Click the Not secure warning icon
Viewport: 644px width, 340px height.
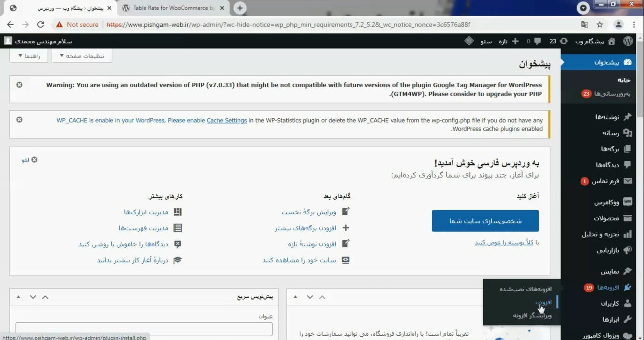[59, 24]
